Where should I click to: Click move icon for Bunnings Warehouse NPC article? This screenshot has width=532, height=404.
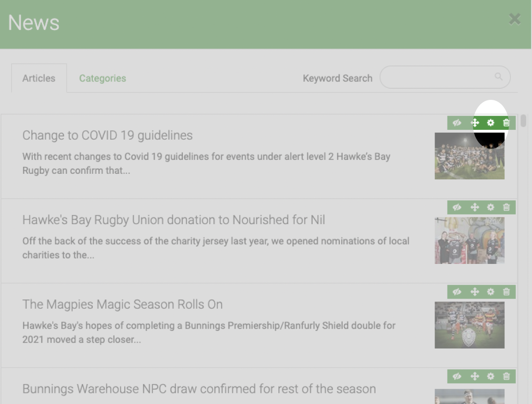coord(475,377)
